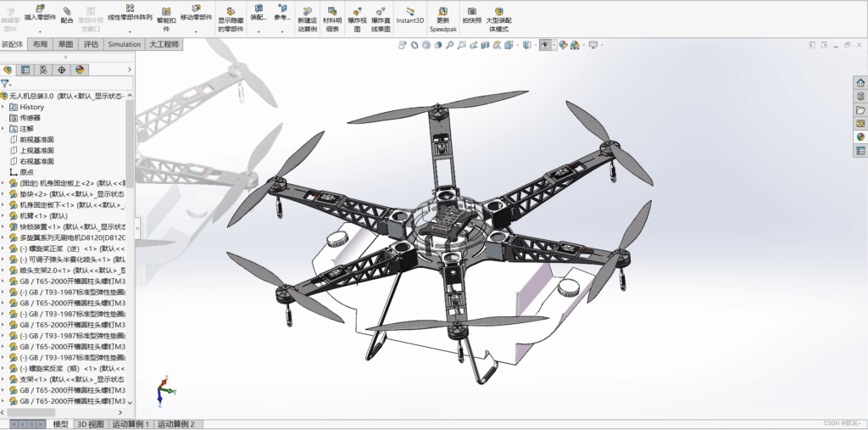Open the dropdown arrow under 线性零部件阵列
Viewport: 868px width, 430px height.
(x=131, y=32)
